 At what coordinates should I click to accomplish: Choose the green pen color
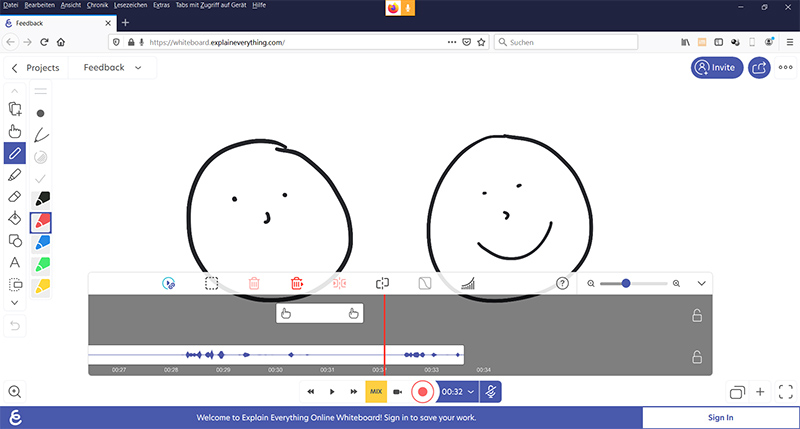point(41,265)
